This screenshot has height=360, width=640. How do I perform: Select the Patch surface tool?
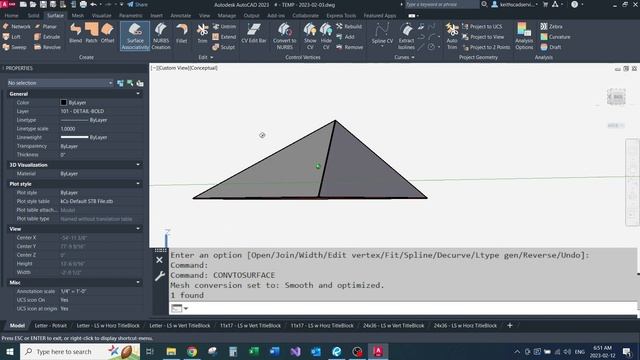[x=91, y=33]
